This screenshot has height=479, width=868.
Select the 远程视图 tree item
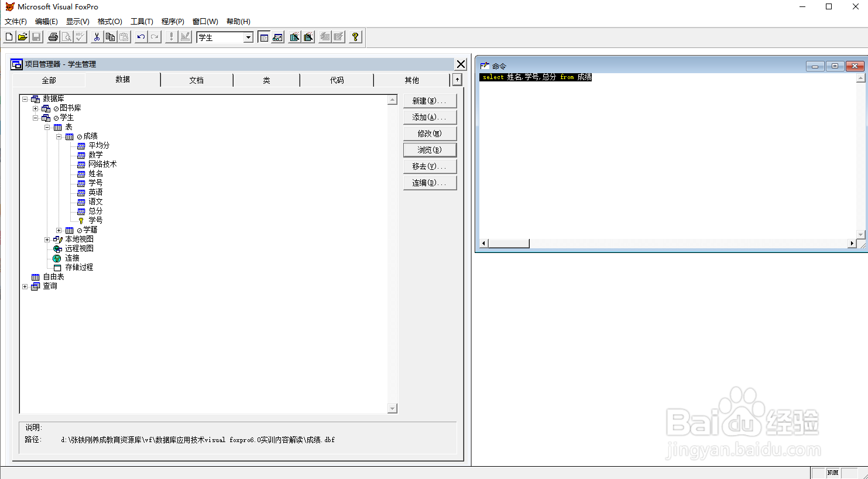point(79,248)
